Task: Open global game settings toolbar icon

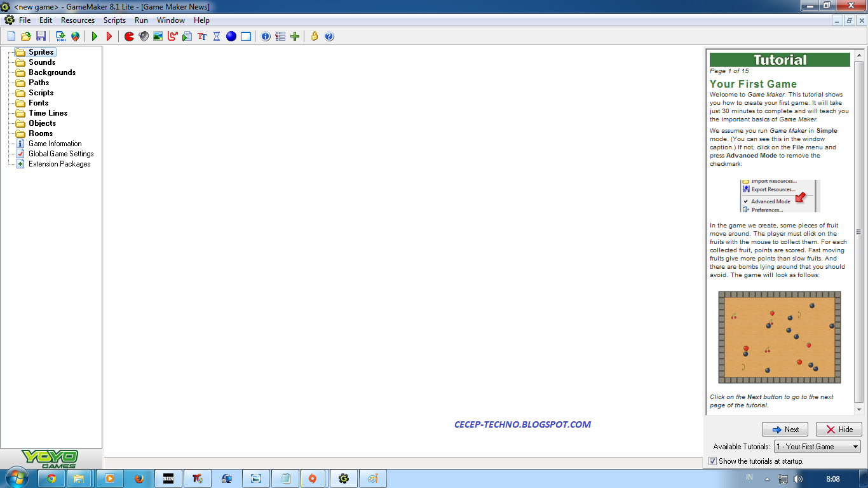Action: 280,36
